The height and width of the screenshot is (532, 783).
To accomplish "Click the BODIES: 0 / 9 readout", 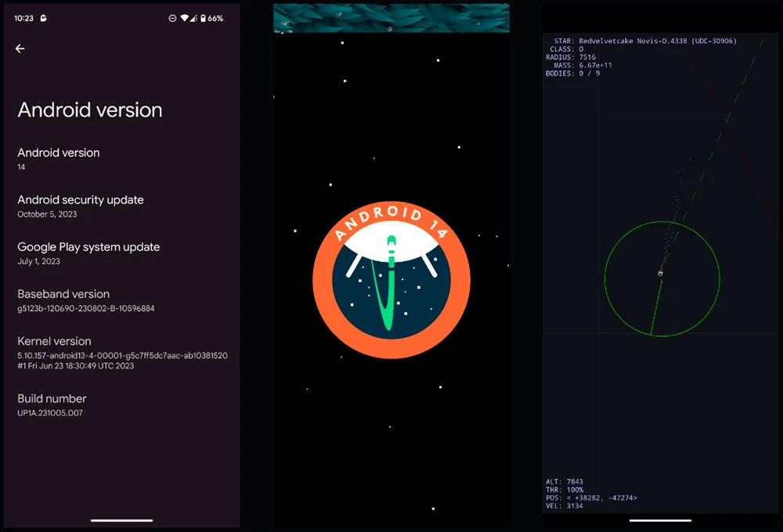I will tap(572, 73).
